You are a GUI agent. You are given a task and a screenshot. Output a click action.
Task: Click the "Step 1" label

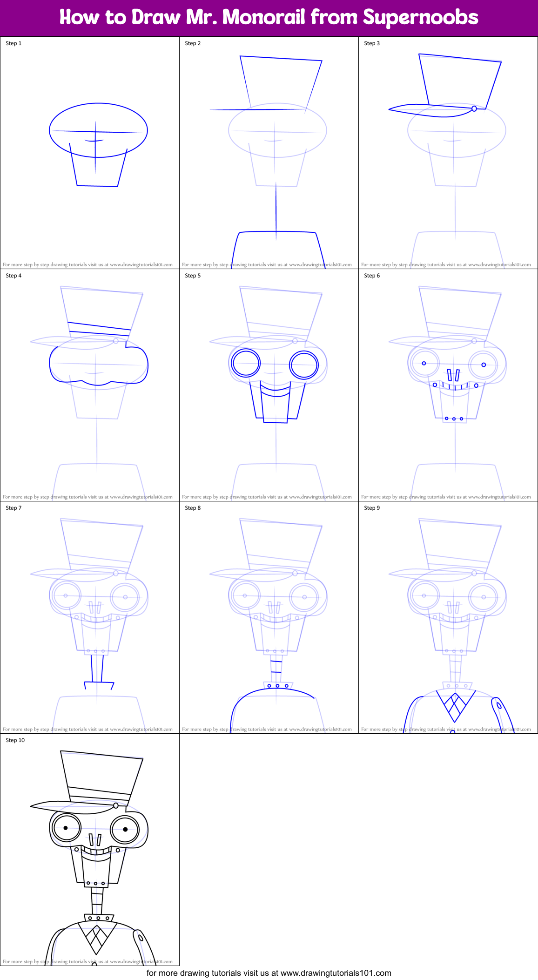(13, 43)
